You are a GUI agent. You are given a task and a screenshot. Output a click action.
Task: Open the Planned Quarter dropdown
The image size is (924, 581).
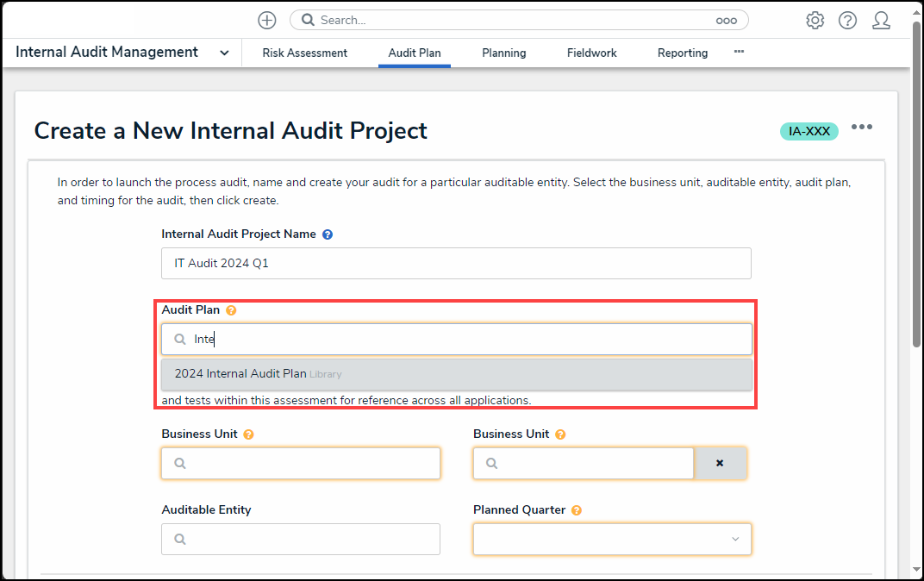[x=612, y=539]
